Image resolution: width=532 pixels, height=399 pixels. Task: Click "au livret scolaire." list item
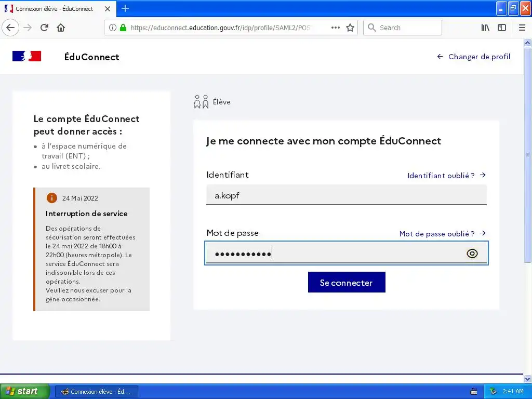[71, 166]
